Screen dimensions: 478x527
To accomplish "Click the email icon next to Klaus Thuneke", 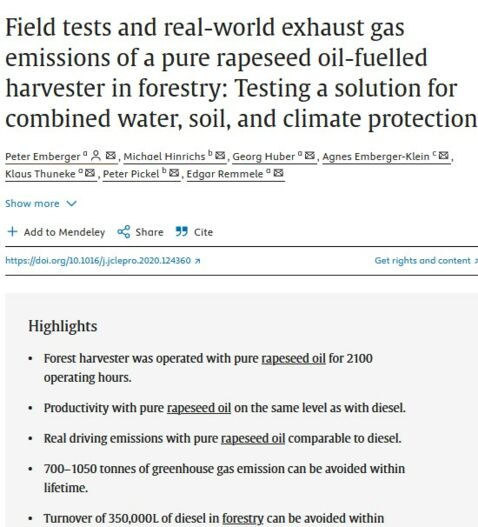I will (x=90, y=173).
